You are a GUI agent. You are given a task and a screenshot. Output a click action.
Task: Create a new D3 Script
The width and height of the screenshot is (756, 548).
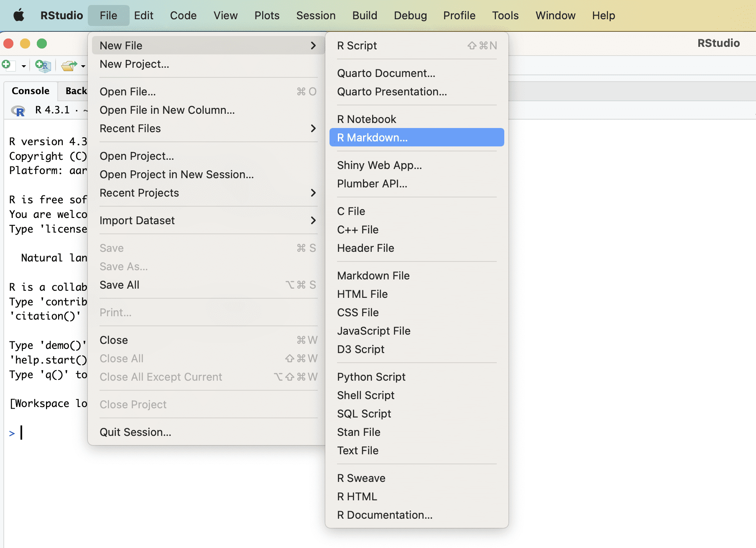pos(417,349)
